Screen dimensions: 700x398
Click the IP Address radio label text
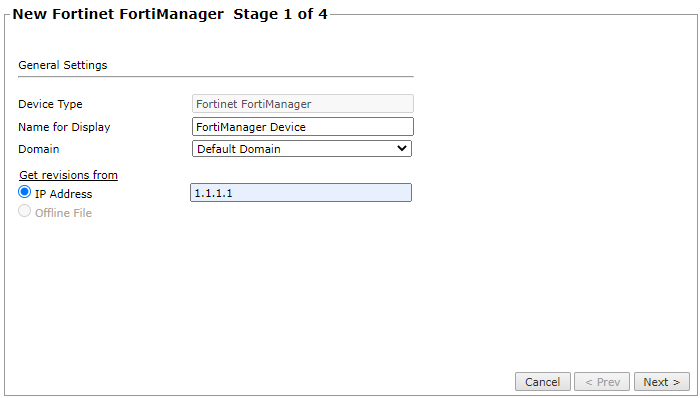[63, 194]
